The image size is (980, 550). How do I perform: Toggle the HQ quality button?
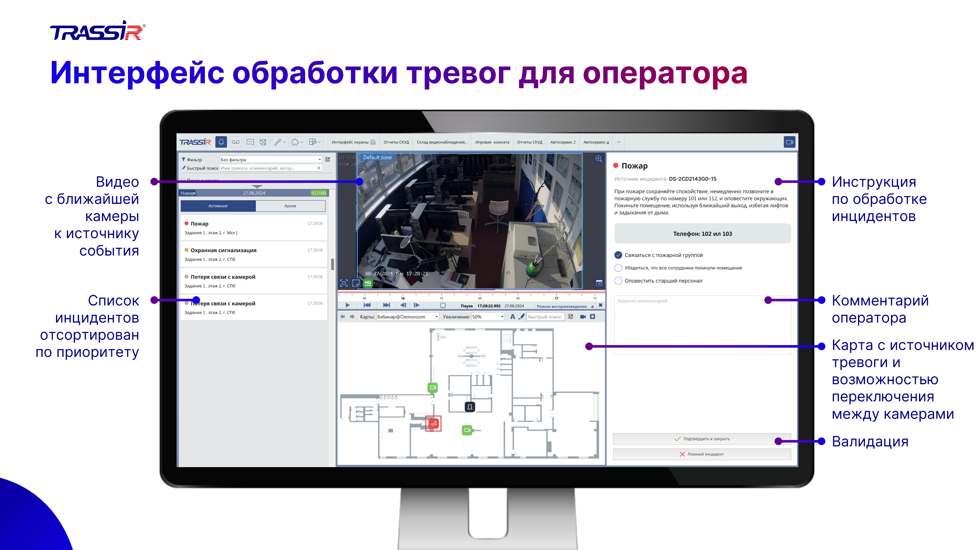368,283
